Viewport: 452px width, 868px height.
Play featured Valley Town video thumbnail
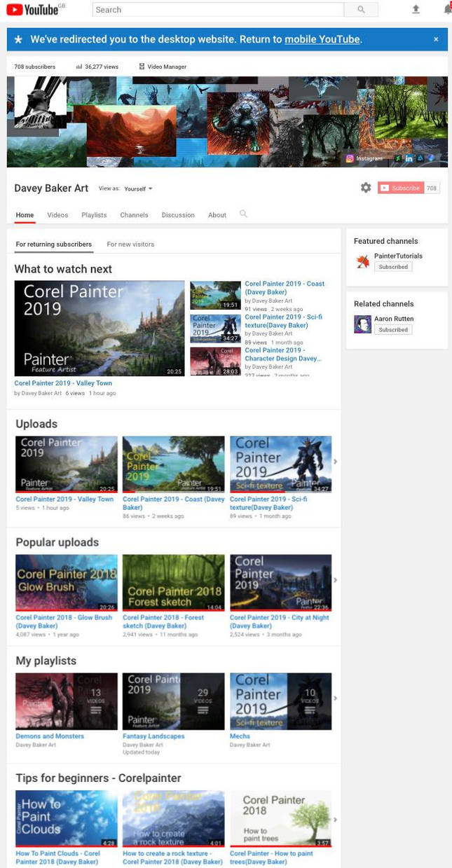tap(100, 329)
